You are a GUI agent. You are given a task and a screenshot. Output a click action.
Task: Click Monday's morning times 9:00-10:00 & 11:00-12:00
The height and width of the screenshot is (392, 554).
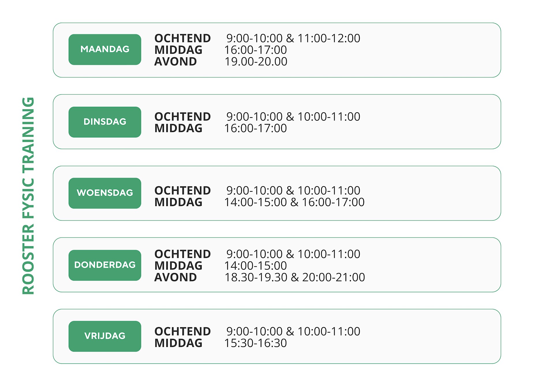pos(293,38)
